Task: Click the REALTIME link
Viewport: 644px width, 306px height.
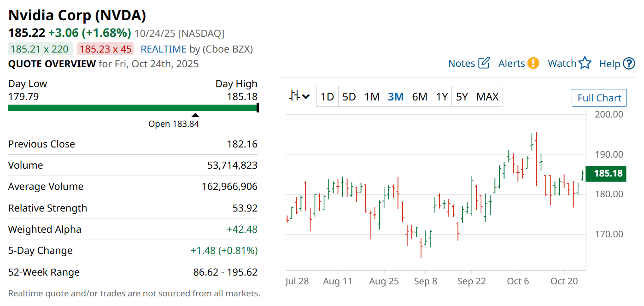Action: (x=164, y=49)
